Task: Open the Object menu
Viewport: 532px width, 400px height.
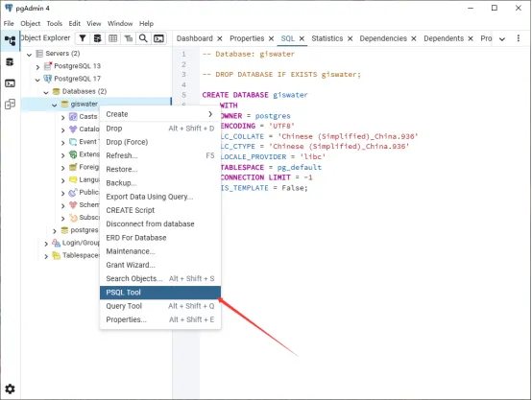Action: (x=30, y=23)
